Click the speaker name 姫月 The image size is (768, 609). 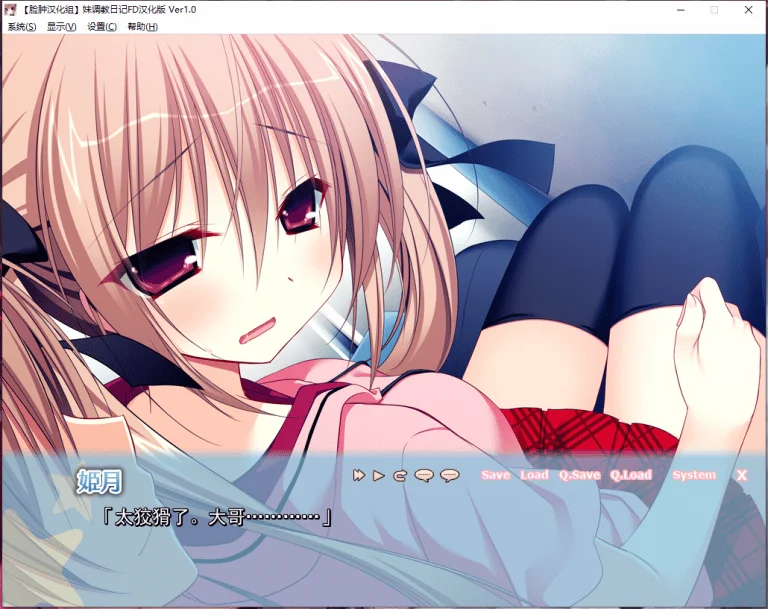pos(99,482)
